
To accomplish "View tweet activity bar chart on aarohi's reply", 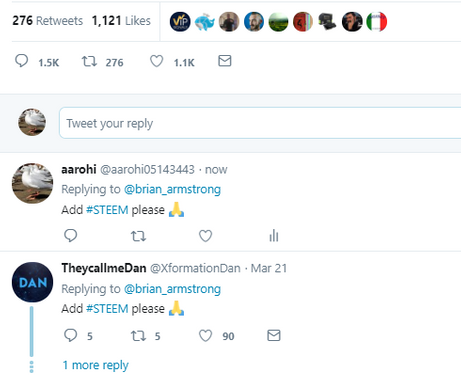I will (x=274, y=236).
